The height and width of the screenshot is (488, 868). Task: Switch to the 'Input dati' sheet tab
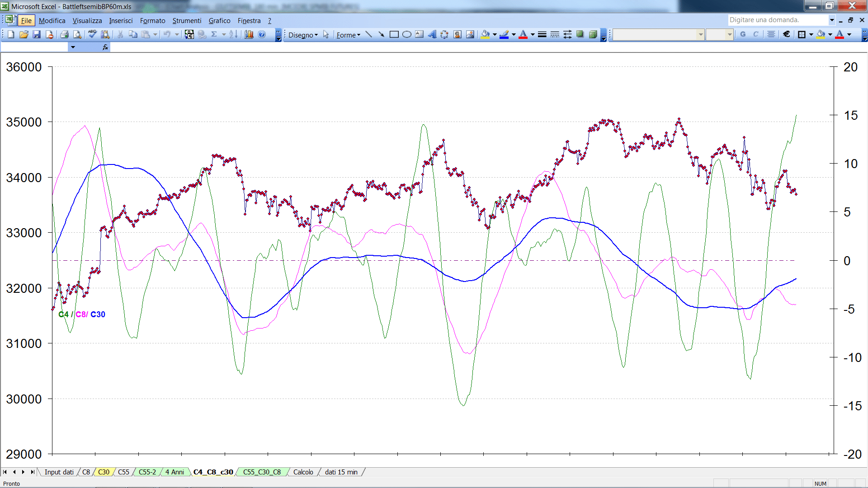pos(59,472)
